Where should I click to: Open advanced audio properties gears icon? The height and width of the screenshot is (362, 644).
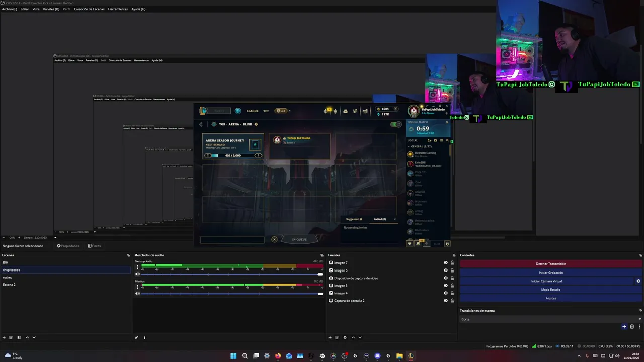136,337
